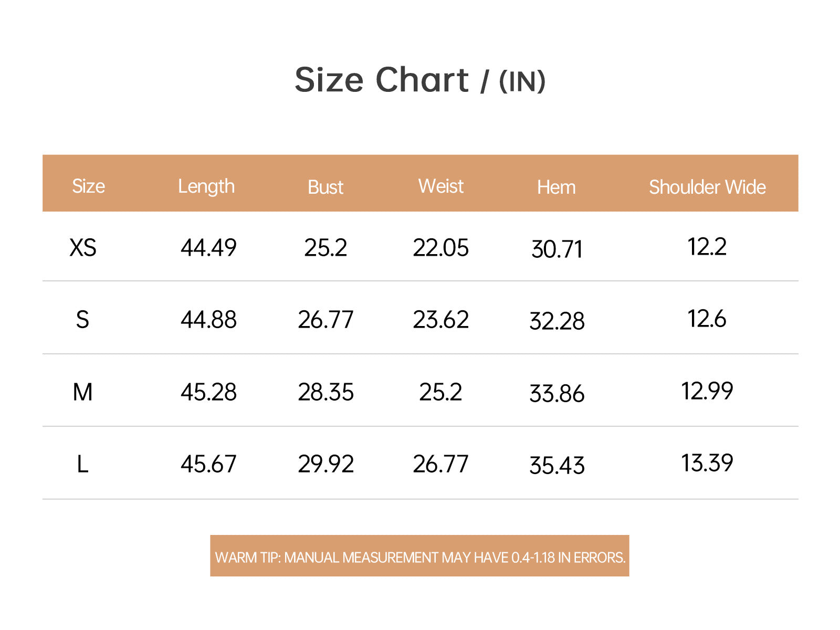Click the XS weist value 22.05

point(440,248)
